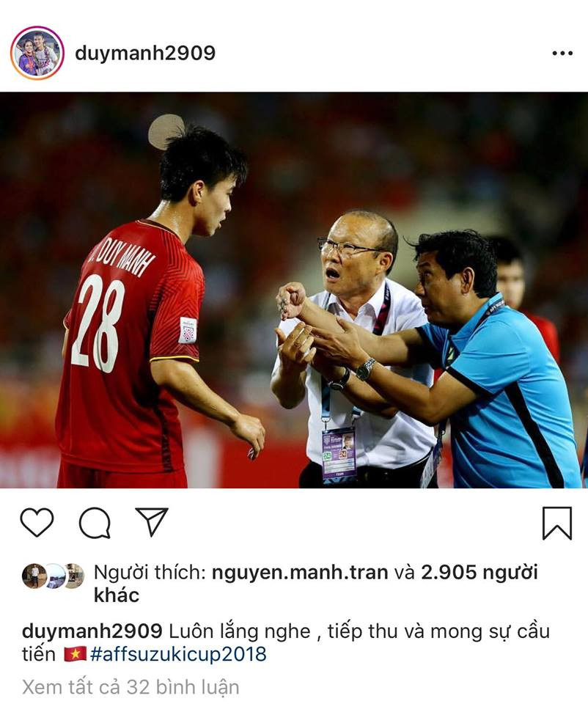Viewport: 588px width, 704px height.
Task: Open comments via speech bubble icon
Action: [95, 523]
